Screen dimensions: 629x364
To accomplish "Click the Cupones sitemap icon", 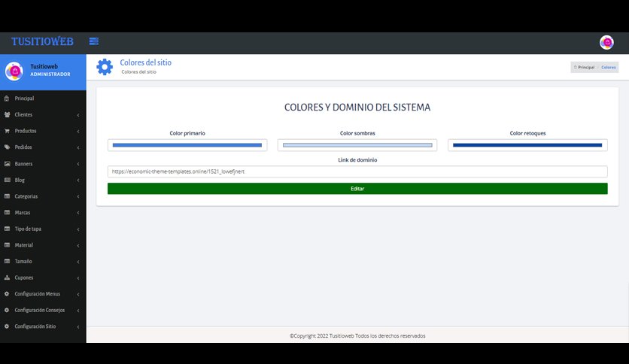I will click(x=7, y=278).
